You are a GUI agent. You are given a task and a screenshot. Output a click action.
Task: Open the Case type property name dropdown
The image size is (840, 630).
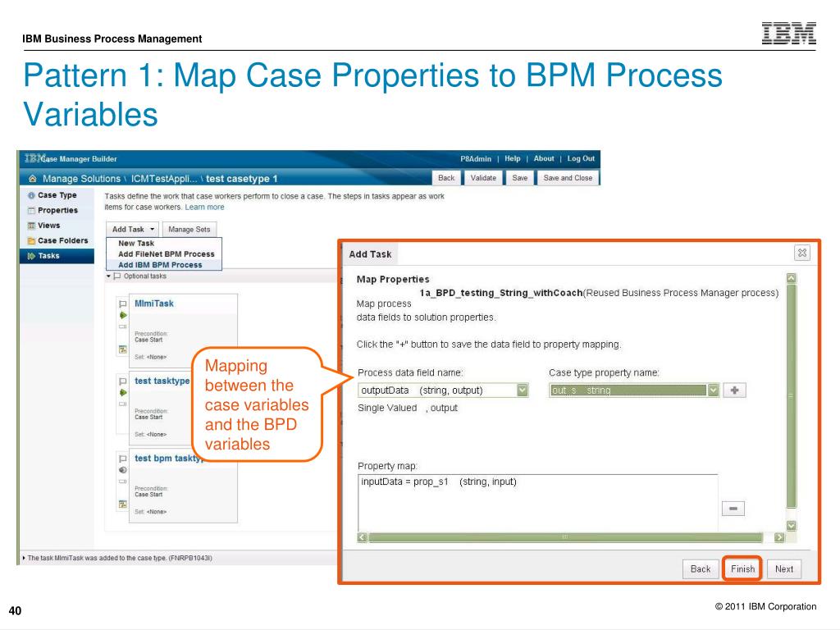point(713,390)
